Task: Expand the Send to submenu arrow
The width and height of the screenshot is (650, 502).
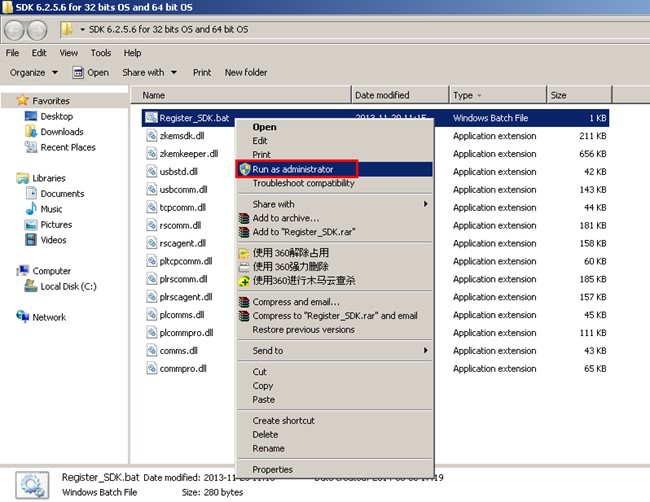Action: pyautogui.click(x=426, y=351)
